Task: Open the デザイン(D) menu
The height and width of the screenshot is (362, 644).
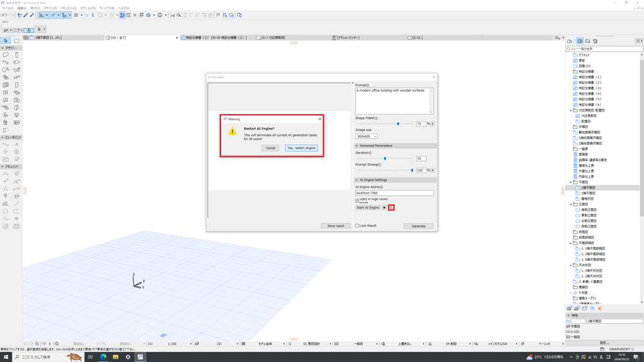Action: pos(50,8)
